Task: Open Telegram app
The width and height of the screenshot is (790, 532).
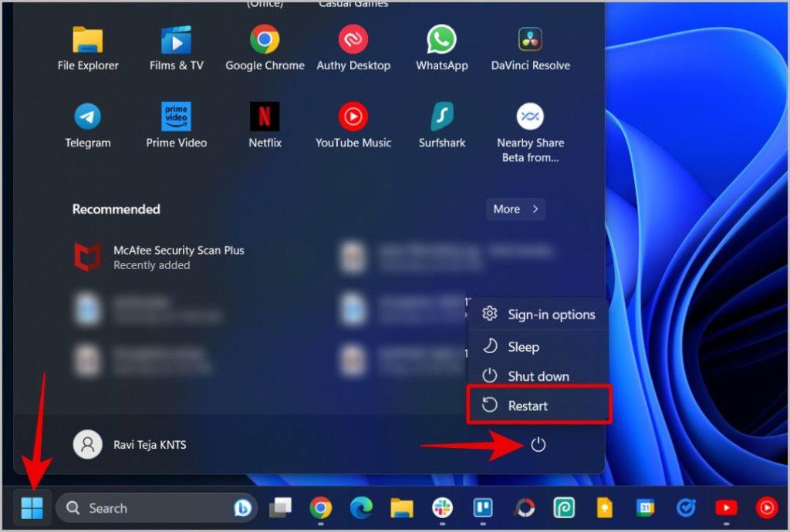Action: pyautogui.click(x=88, y=126)
